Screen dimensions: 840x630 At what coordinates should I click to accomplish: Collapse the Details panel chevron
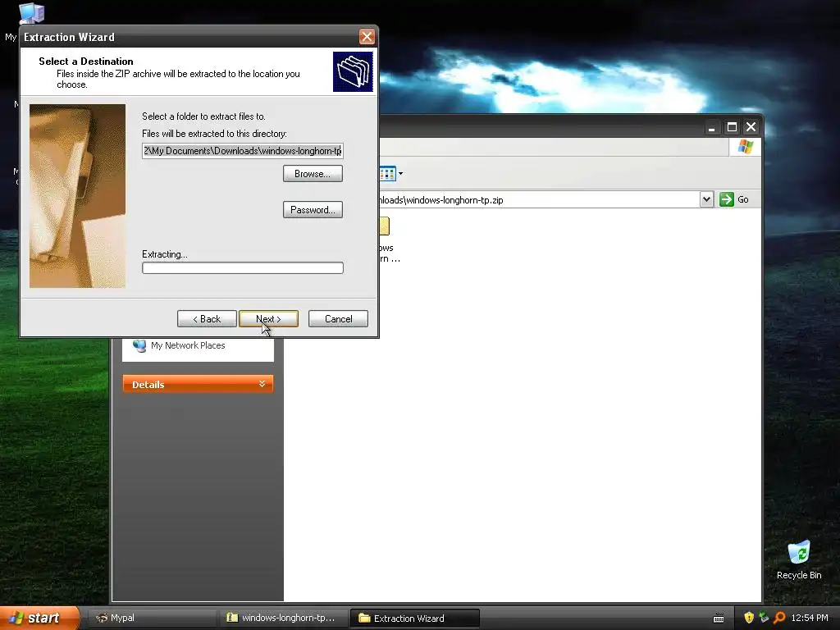pyautogui.click(x=262, y=384)
